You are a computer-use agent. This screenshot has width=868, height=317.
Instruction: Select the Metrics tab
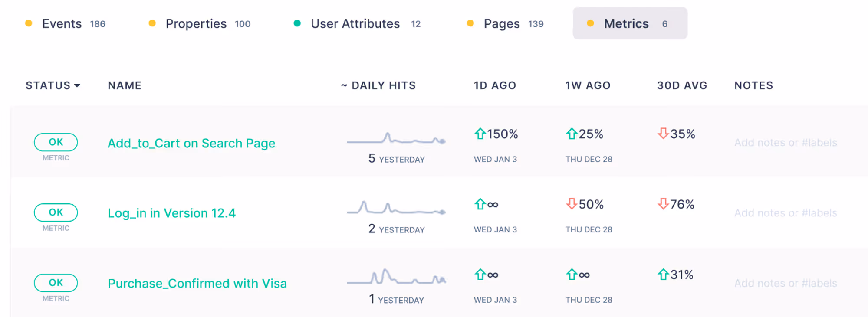point(630,23)
